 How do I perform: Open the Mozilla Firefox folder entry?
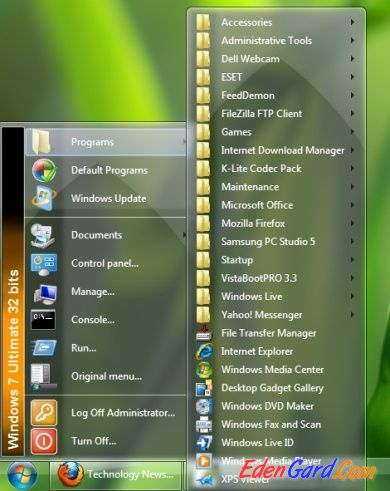click(276, 223)
